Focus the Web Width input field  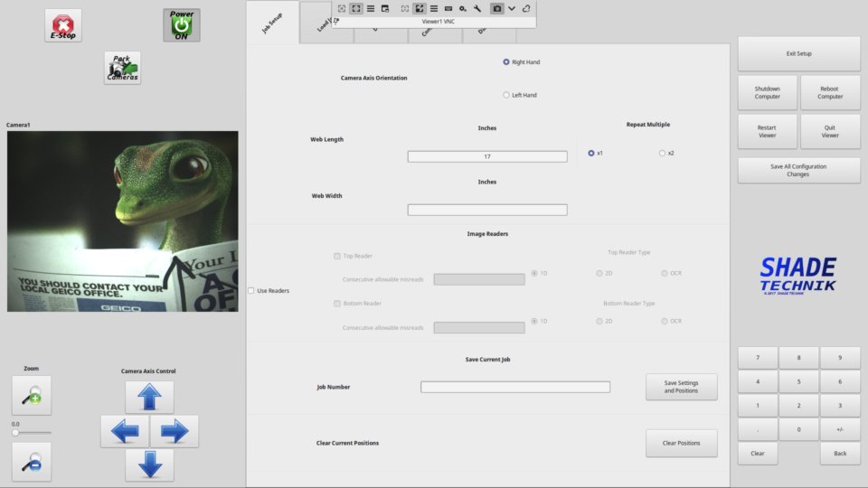(487, 210)
